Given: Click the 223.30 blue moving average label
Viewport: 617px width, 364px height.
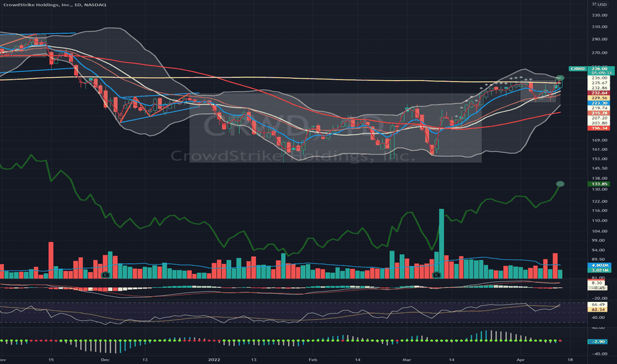Looking at the screenshot, I should pos(598,103).
